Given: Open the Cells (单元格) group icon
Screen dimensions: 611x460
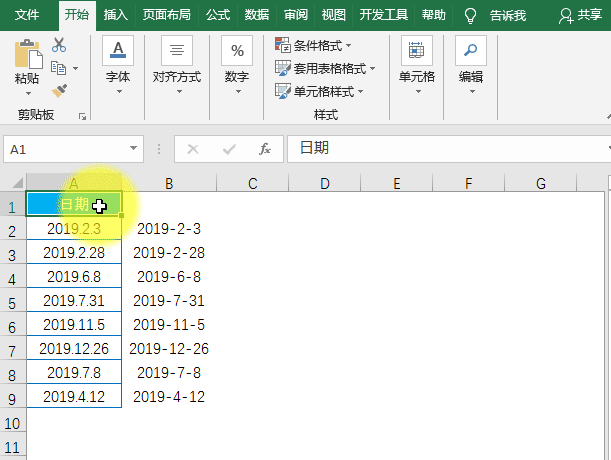Looking at the screenshot, I should (416, 50).
